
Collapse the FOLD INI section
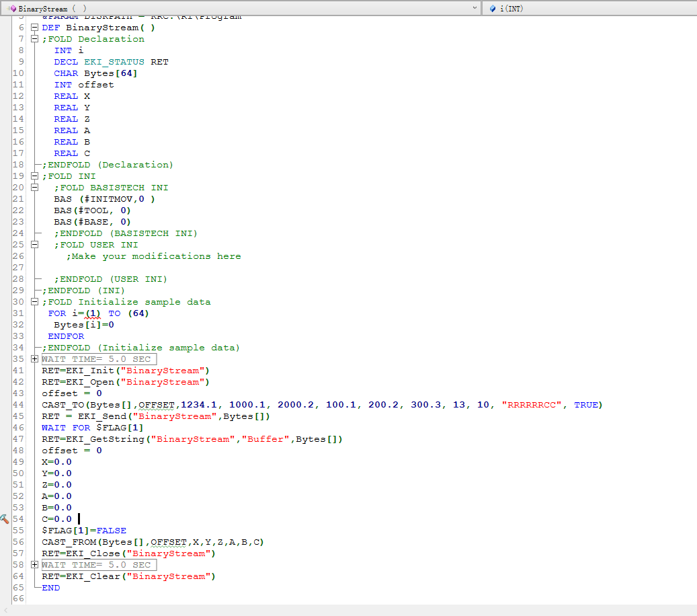tap(34, 176)
